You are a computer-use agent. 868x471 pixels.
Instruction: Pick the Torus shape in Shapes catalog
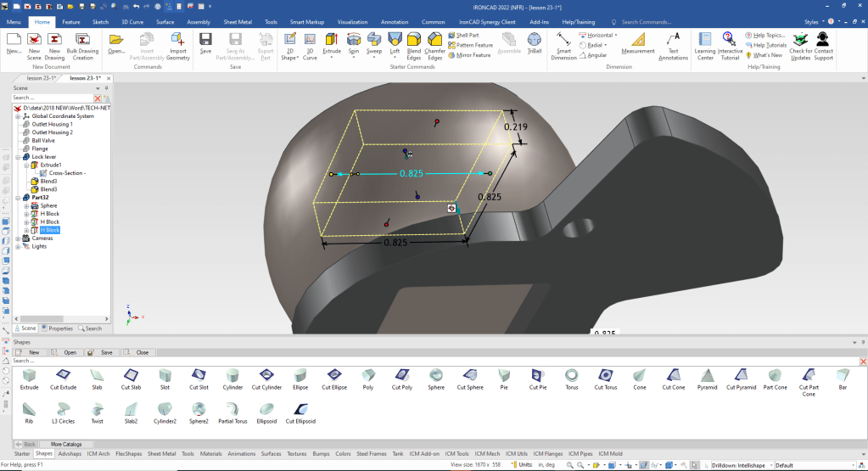point(572,379)
